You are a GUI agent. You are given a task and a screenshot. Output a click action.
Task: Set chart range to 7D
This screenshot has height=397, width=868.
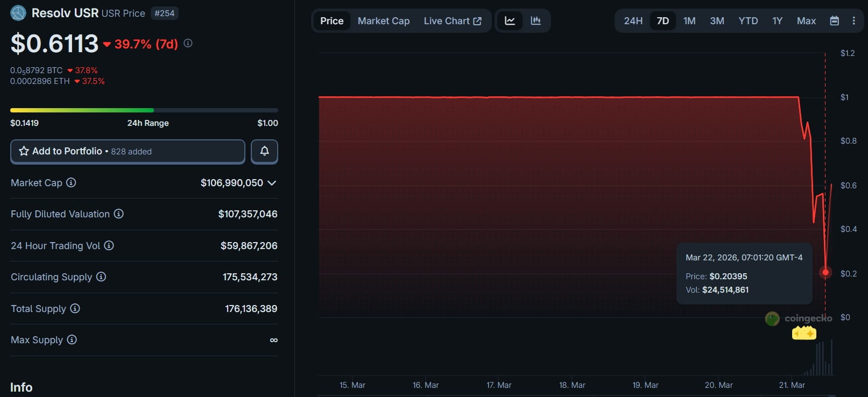coord(663,21)
